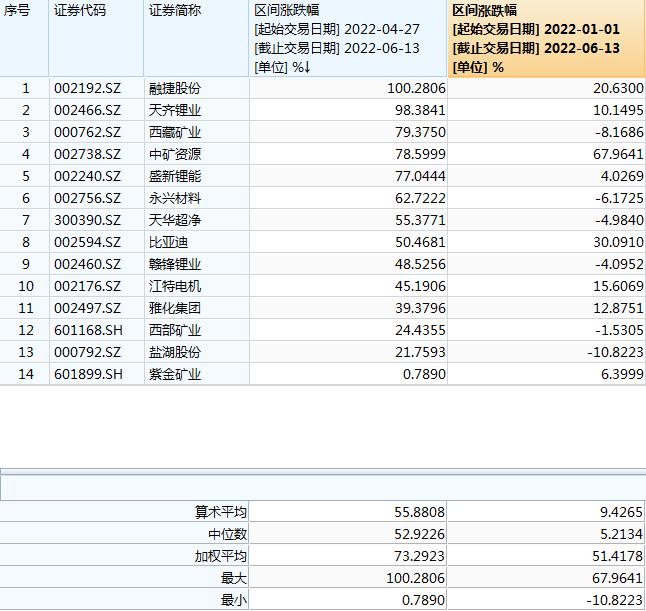Select stock name 江特电机

[x=175, y=286]
